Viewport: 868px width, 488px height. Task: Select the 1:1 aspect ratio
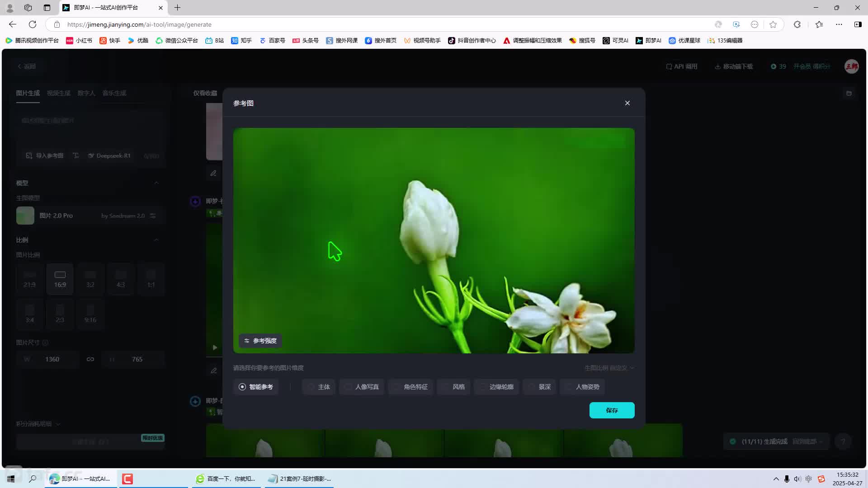[x=151, y=279]
